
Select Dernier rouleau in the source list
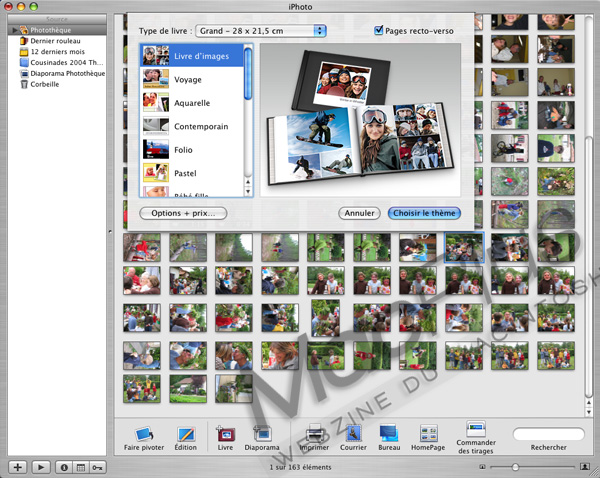pos(55,41)
